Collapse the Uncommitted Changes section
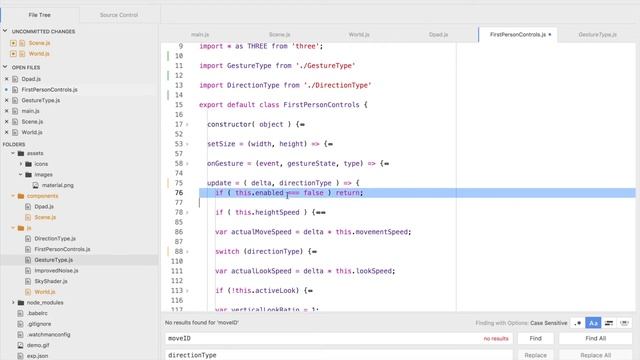This screenshot has width=640, height=360. [x=5, y=31]
